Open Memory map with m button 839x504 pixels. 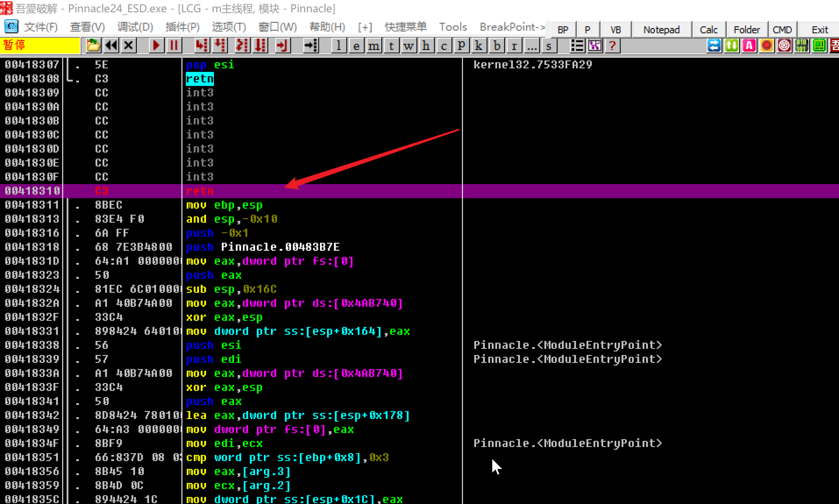tap(374, 45)
